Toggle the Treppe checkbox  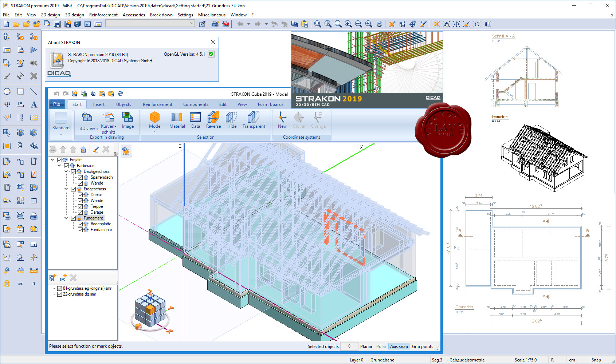81,206
